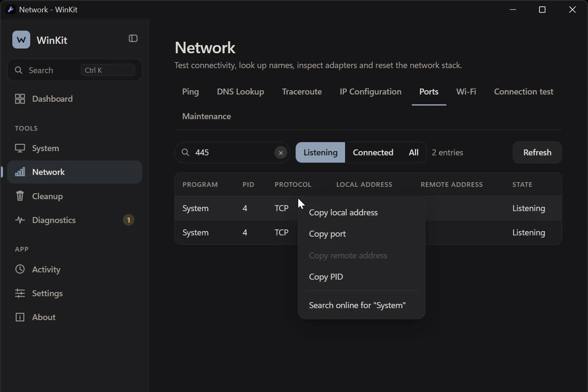Collapse the sidebar using the panel icon
The height and width of the screenshot is (392, 588).
pos(133,39)
